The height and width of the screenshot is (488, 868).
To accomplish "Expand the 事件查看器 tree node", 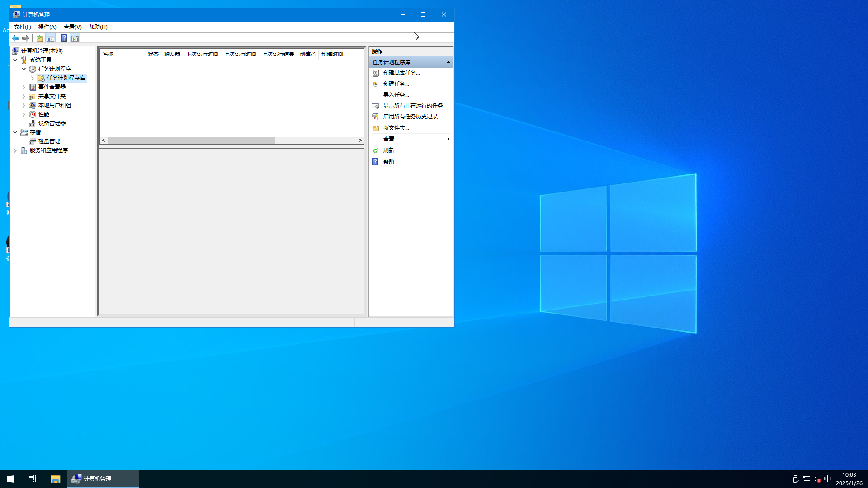I will [x=24, y=87].
